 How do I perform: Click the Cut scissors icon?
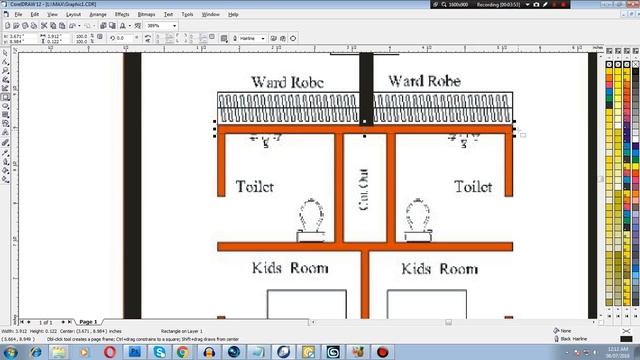click(x=44, y=26)
